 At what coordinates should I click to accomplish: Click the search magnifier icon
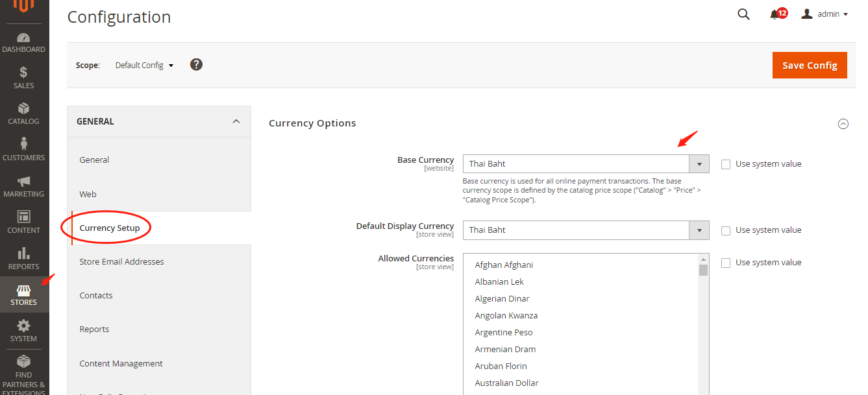pos(743,14)
